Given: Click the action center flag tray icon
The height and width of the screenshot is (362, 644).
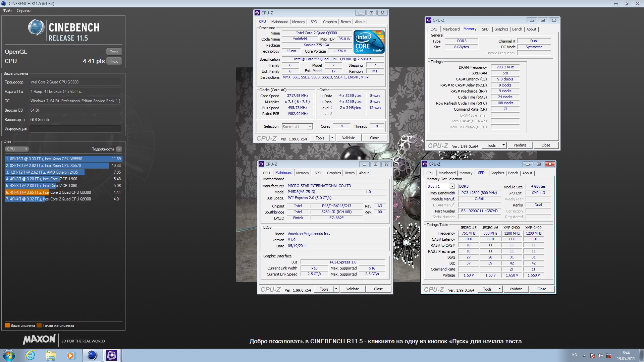Looking at the screenshot, I should tap(592, 356).
